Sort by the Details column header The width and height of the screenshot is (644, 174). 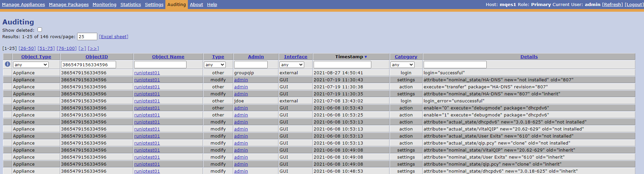tap(529, 57)
